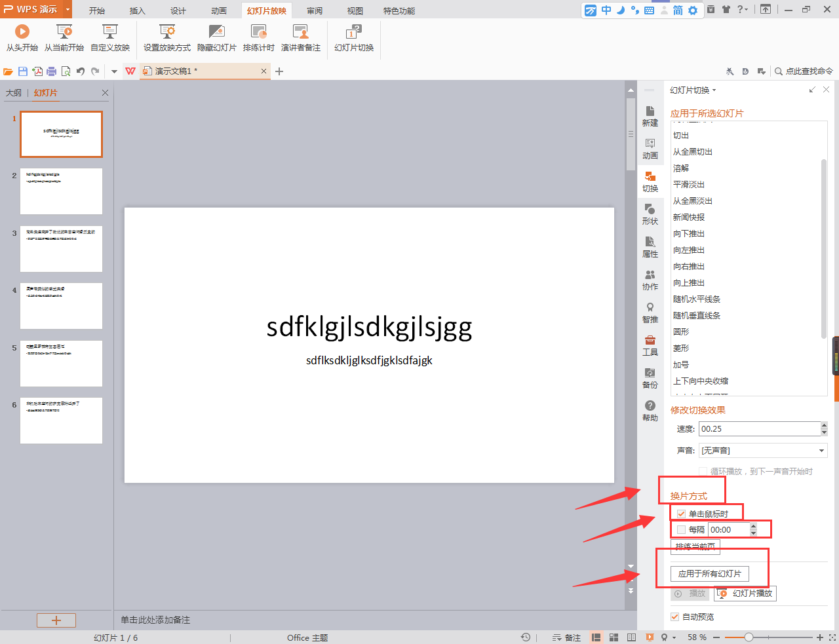Toggle the 单击鼠标时 checkbox
Viewport: 839px width, 644px height.
[x=682, y=514]
